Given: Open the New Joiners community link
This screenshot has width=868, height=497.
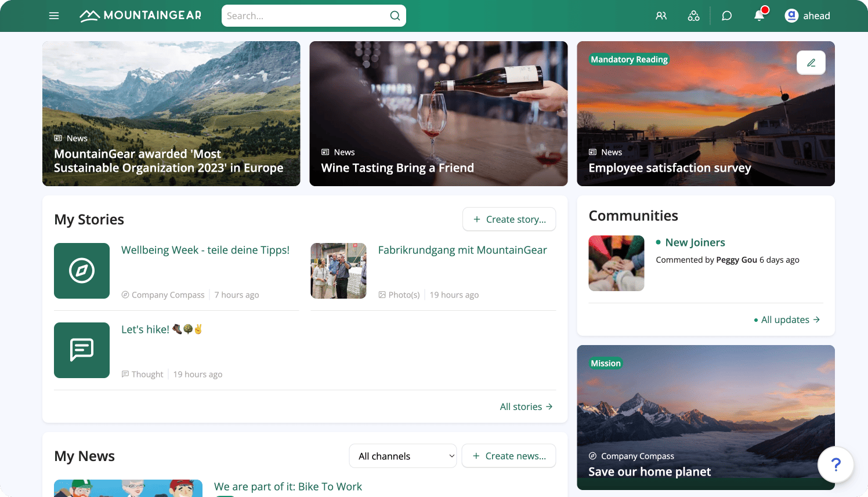Looking at the screenshot, I should click(x=695, y=242).
